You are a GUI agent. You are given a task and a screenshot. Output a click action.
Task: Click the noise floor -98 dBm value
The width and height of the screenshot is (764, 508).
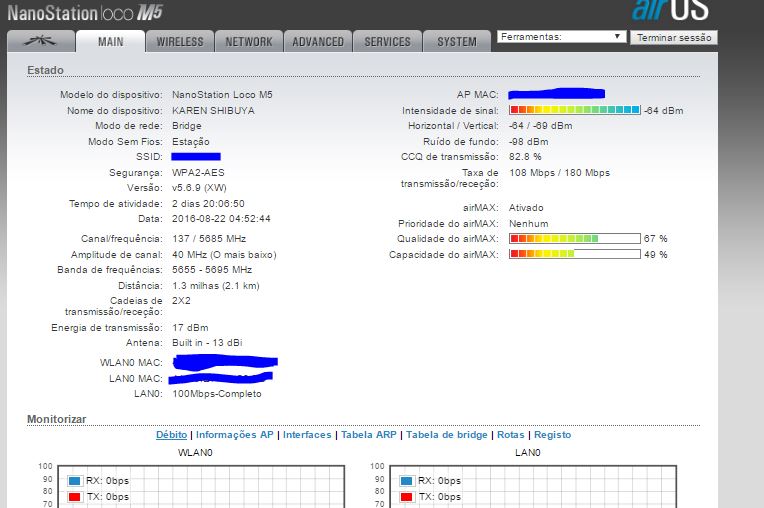click(x=529, y=142)
